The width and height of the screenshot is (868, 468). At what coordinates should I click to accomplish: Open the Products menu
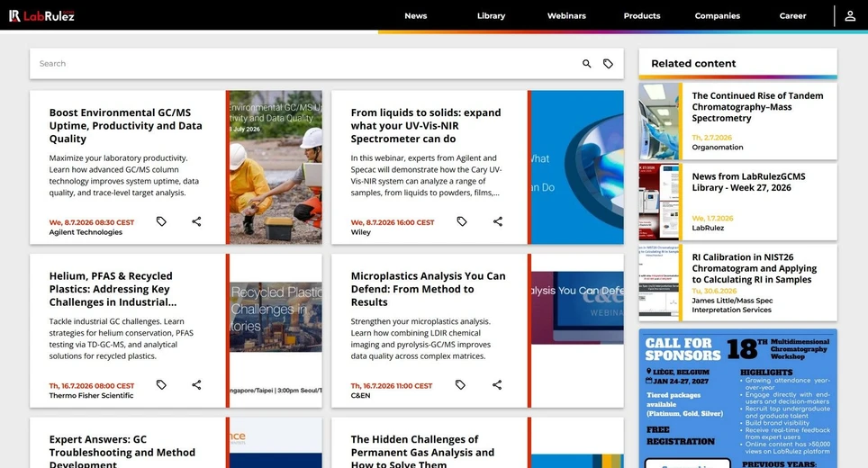642,16
